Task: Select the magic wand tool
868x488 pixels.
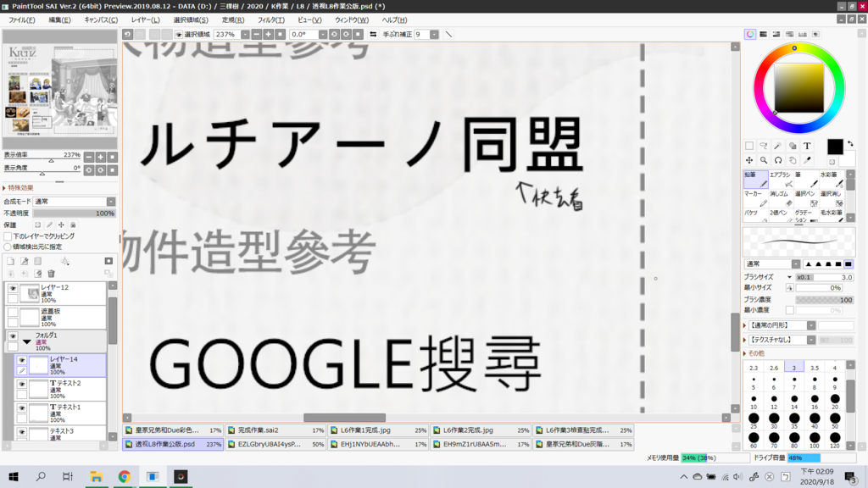Action: (778, 146)
